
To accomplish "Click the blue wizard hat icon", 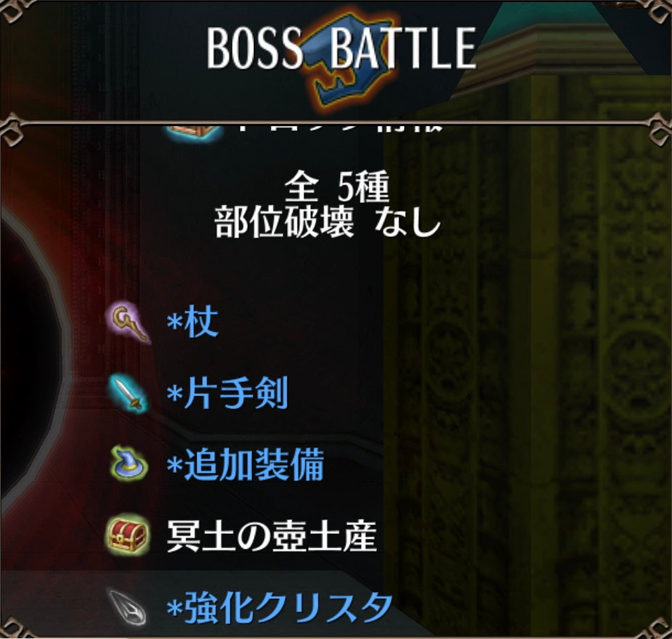I will pyautogui.click(x=128, y=464).
